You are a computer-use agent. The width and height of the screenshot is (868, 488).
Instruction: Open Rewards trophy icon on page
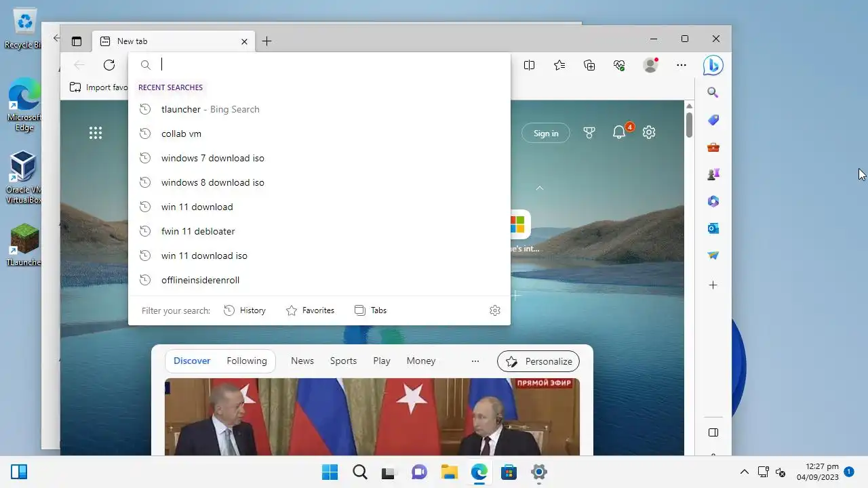pyautogui.click(x=589, y=133)
